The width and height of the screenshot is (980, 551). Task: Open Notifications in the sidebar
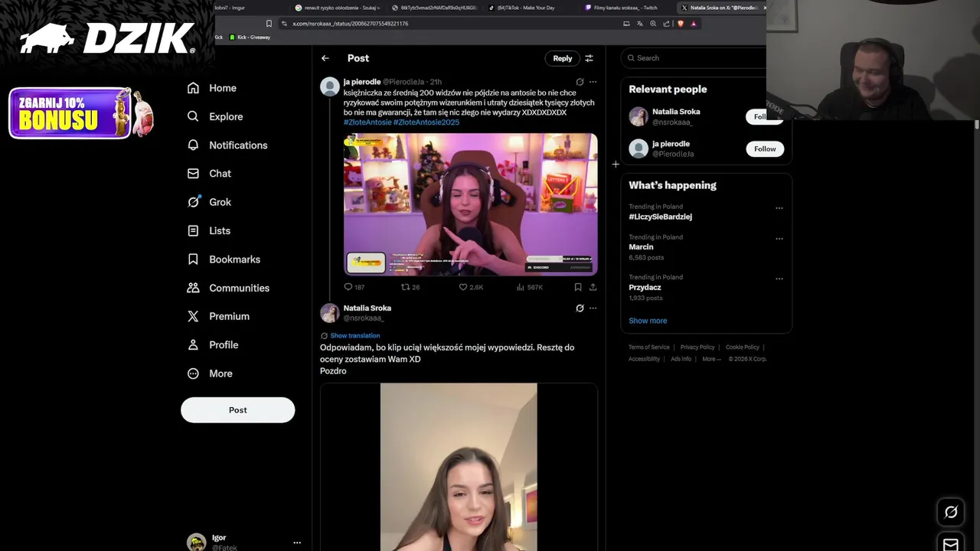click(227, 145)
